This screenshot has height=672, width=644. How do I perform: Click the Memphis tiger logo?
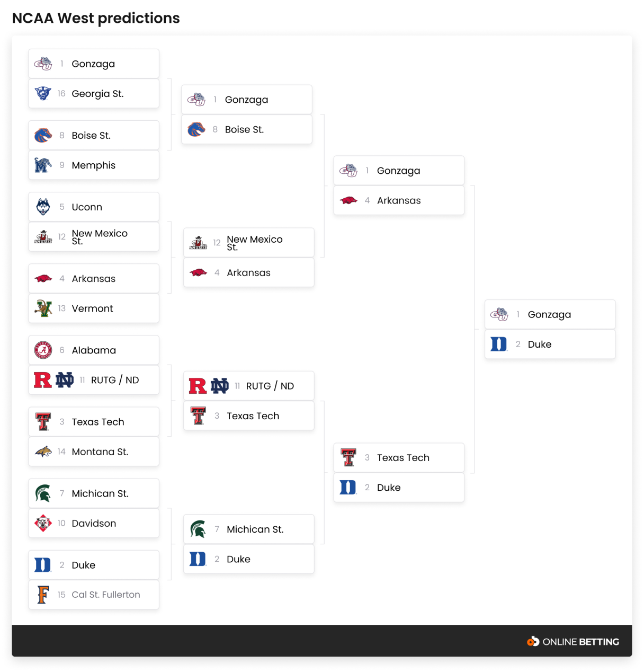point(43,165)
